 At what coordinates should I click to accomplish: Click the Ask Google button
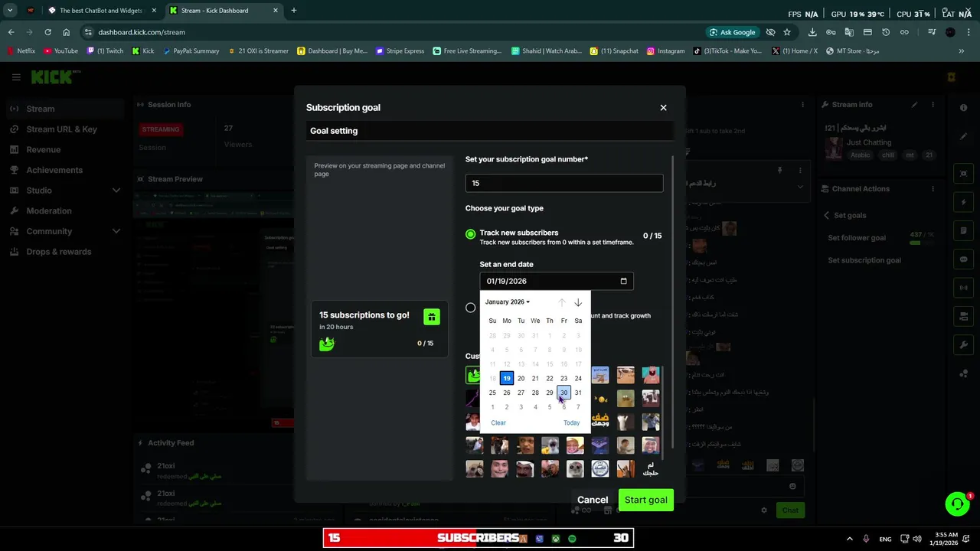[733, 32]
